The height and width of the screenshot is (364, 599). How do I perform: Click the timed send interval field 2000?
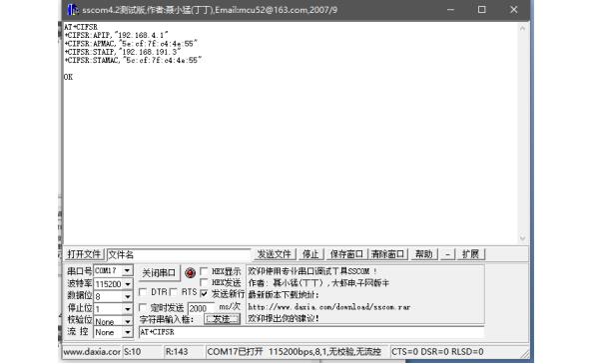202,308
